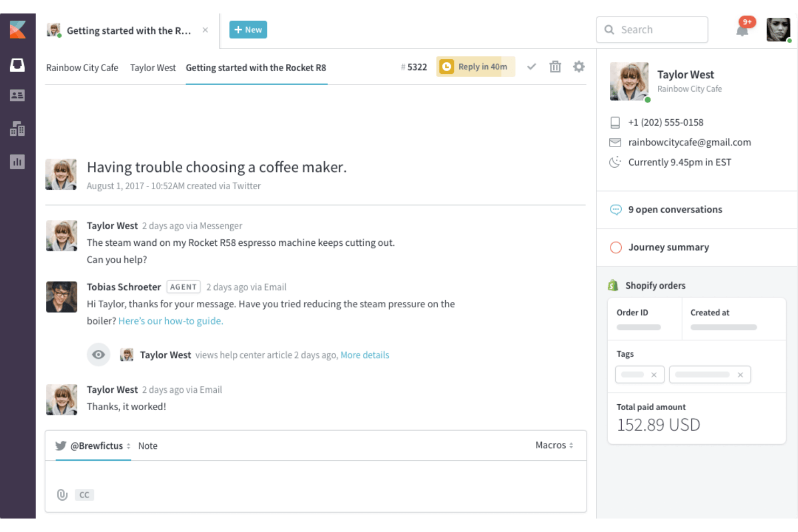Mark conversation complete with the checkmark icon
This screenshot has height=532, width=798.
pyautogui.click(x=532, y=67)
